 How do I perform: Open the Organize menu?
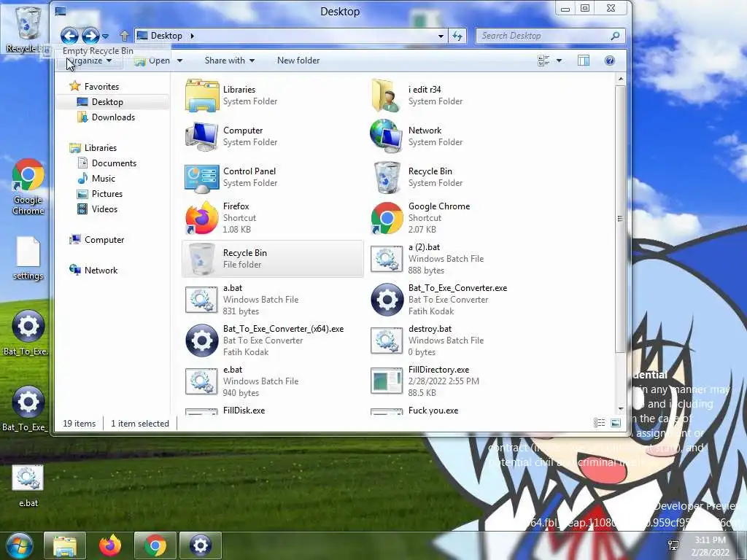point(89,61)
